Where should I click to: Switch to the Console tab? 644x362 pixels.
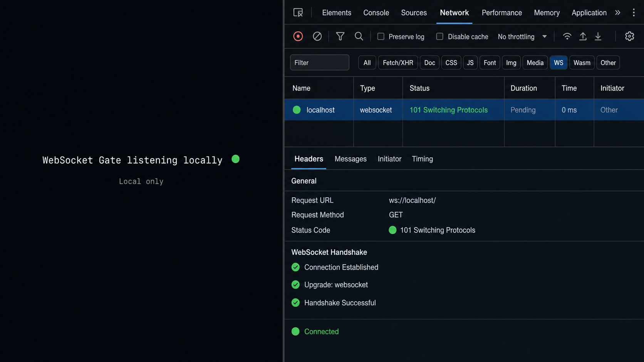click(376, 13)
